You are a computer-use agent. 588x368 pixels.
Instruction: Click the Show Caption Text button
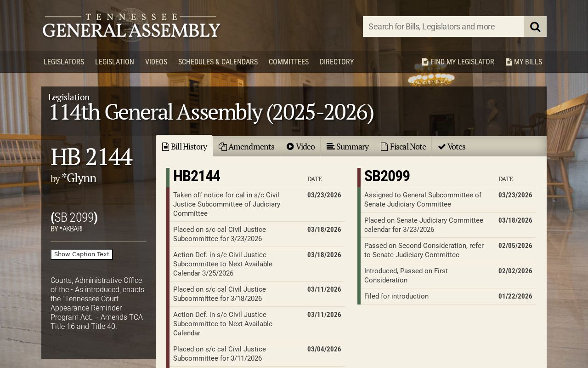(x=82, y=254)
